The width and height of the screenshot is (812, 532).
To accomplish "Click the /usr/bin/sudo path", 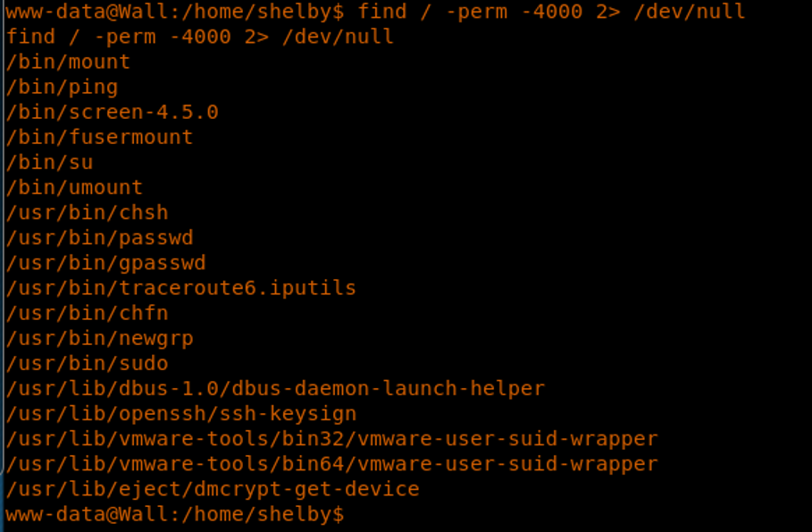I will (87, 364).
